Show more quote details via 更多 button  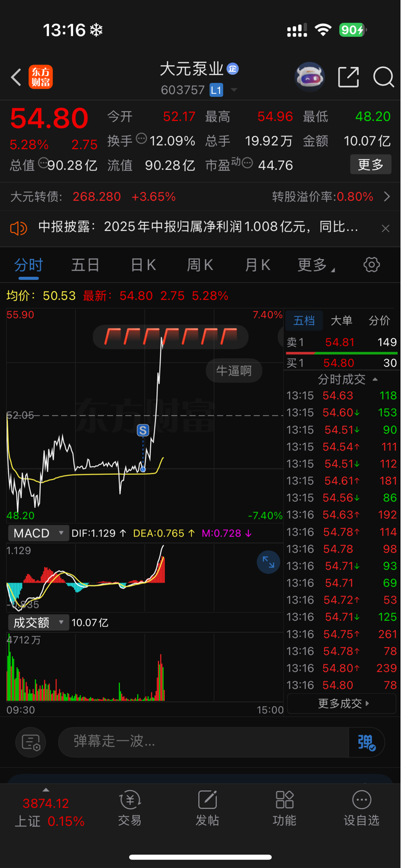coord(371,165)
